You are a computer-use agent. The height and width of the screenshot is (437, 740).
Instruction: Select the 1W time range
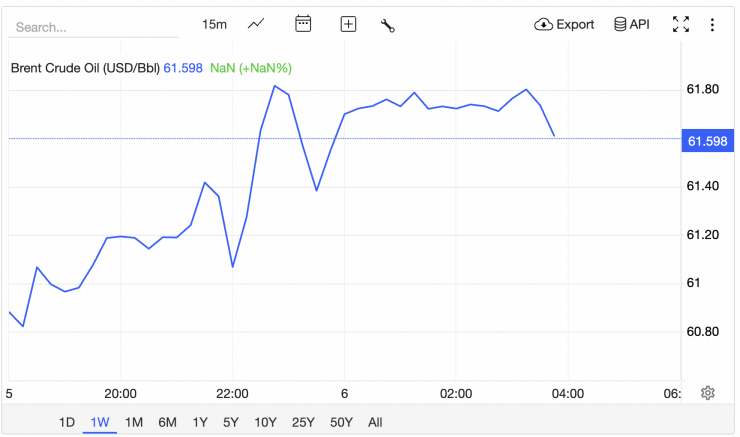pos(100,422)
